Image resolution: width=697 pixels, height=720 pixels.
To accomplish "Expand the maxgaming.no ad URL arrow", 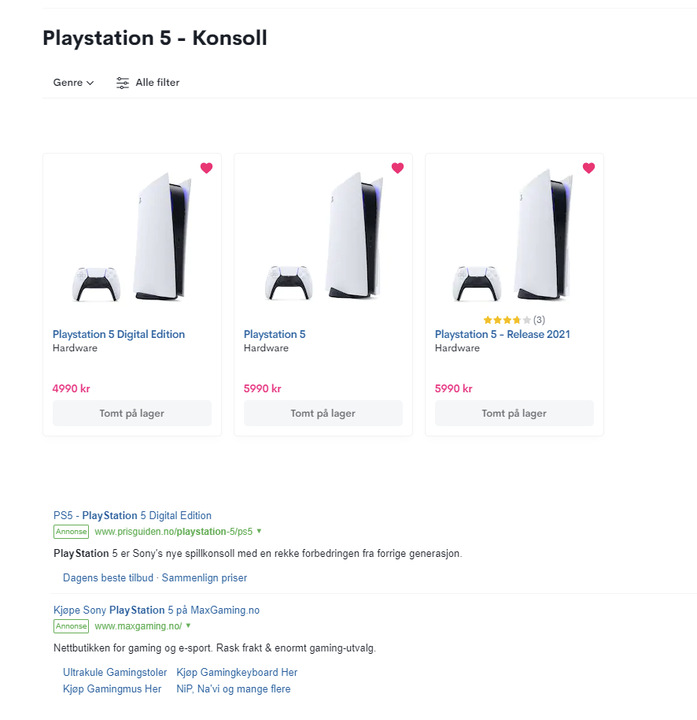I will 188,626.
